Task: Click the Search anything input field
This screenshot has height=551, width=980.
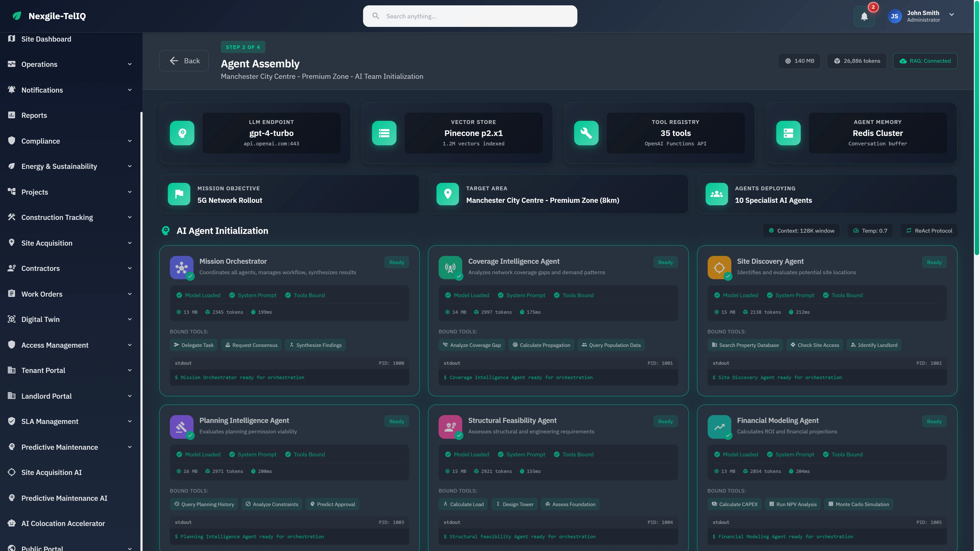Action: coord(470,16)
